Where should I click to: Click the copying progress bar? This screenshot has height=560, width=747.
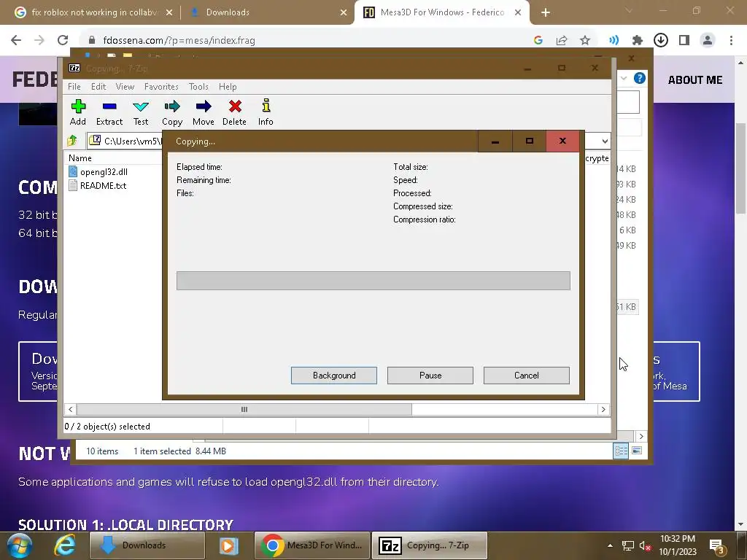click(x=373, y=281)
